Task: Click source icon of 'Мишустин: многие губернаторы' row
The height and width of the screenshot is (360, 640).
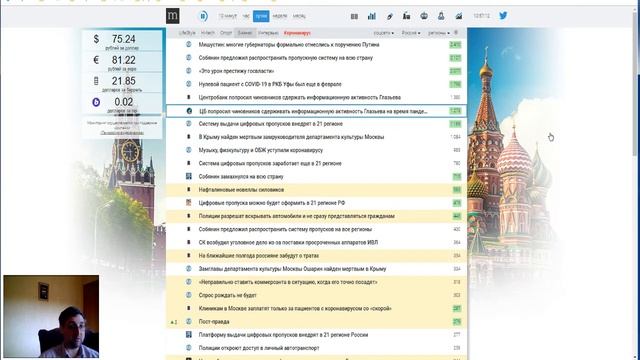Action: click(x=189, y=44)
